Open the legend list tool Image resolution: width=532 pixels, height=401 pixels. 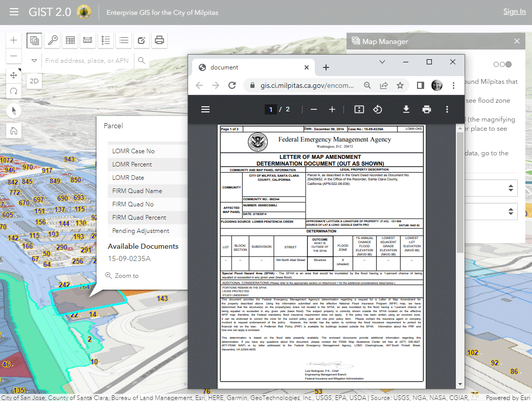[x=106, y=40]
